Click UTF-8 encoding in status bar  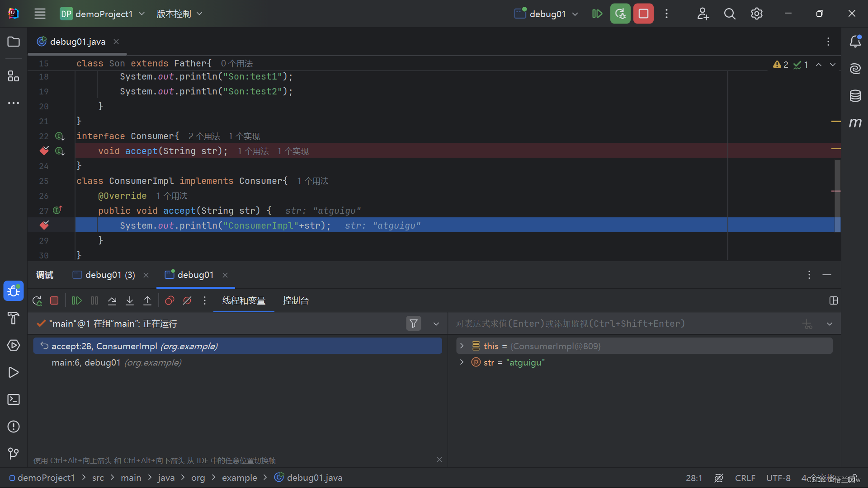[x=778, y=478]
